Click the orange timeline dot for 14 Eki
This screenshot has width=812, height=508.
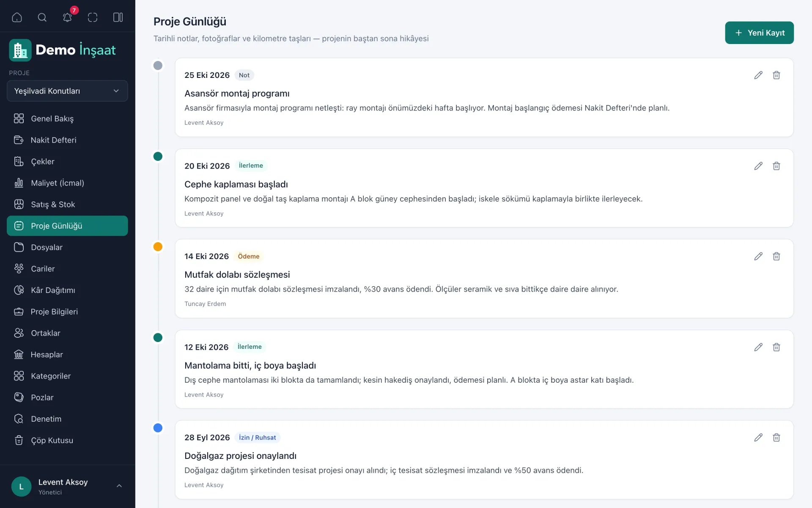[x=158, y=247]
